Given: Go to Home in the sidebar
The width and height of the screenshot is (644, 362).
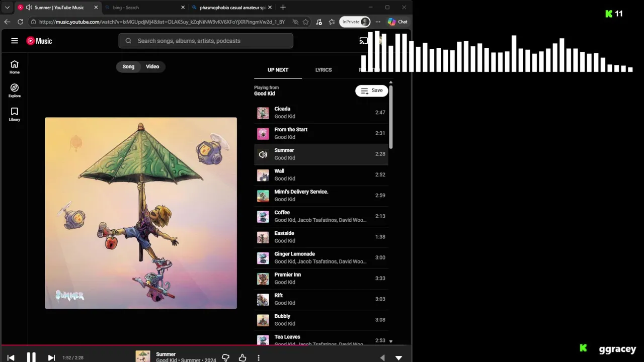Looking at the screenshot, I should point(15,67).
